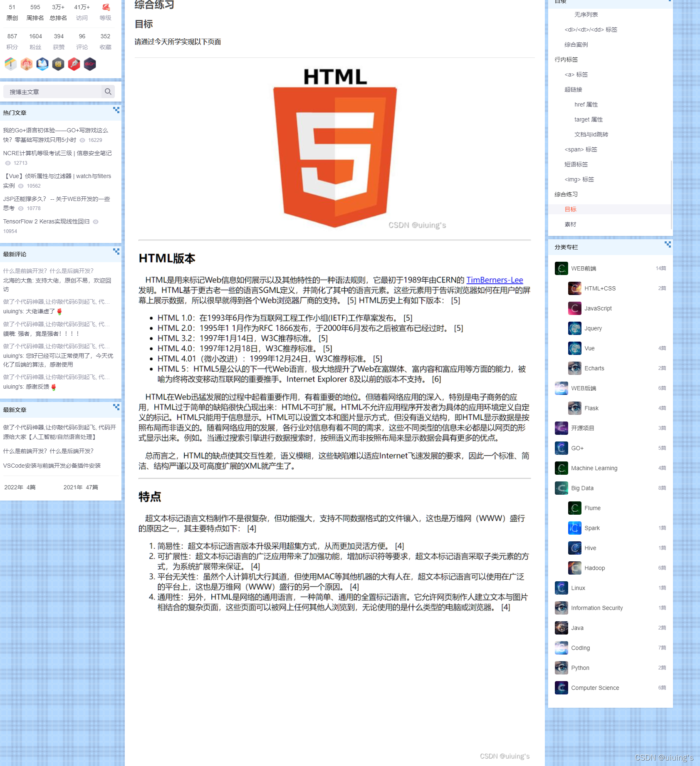Click the 最新文章 panel corner icon
Image resolution: width=700 pixels, height=766 pixels.
[x=116, y=407]
